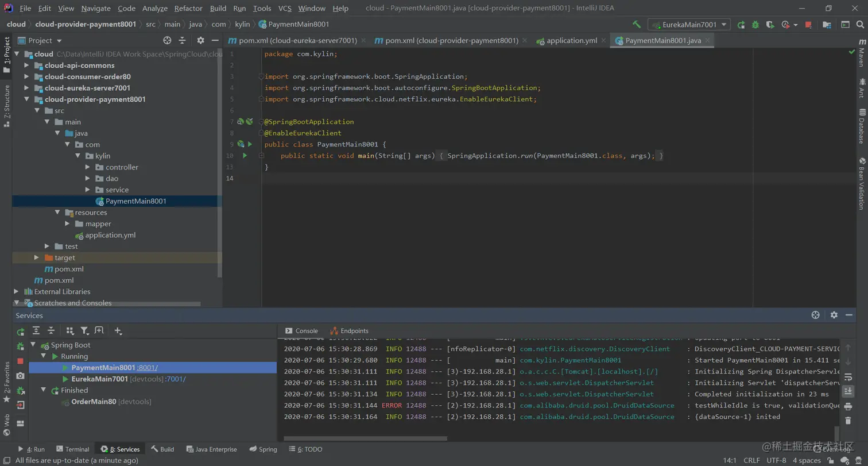
Task: Click the print icon beside the console
Action: click(848, 406)
